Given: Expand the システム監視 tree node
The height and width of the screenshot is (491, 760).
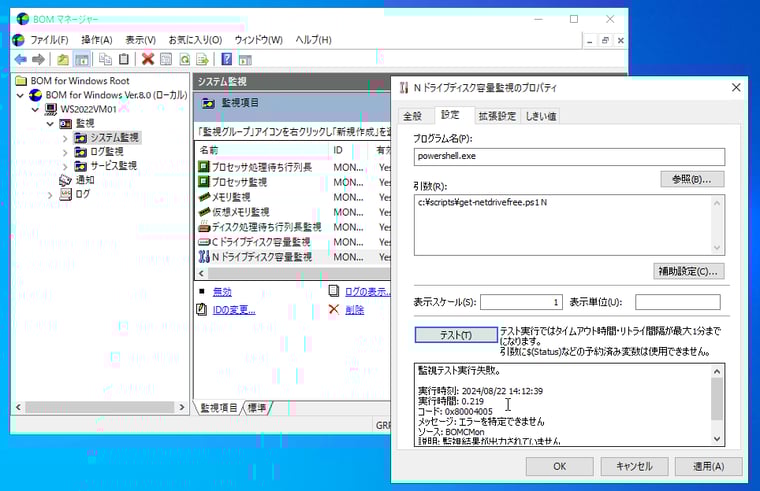Looking at the screenshot, I should point(65,138).
